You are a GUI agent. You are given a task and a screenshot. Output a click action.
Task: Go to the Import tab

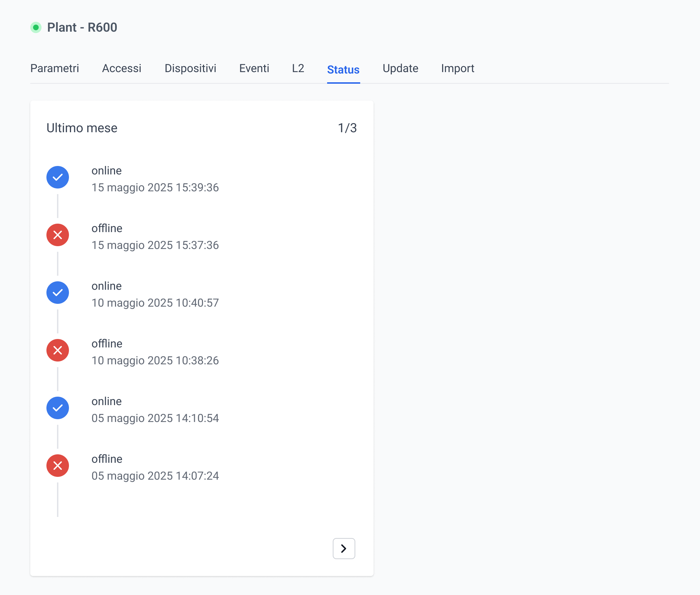coord(458,68)
